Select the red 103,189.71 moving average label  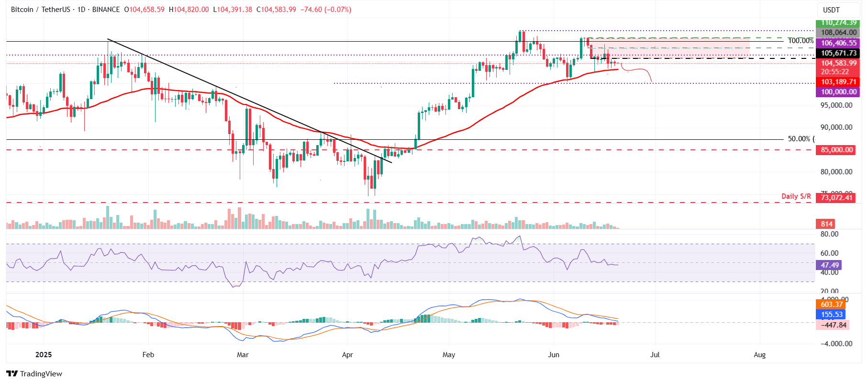click(838, 82)
